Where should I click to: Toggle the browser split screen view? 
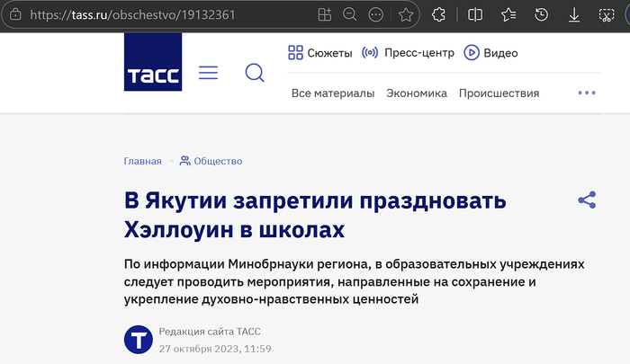point(475,15)
